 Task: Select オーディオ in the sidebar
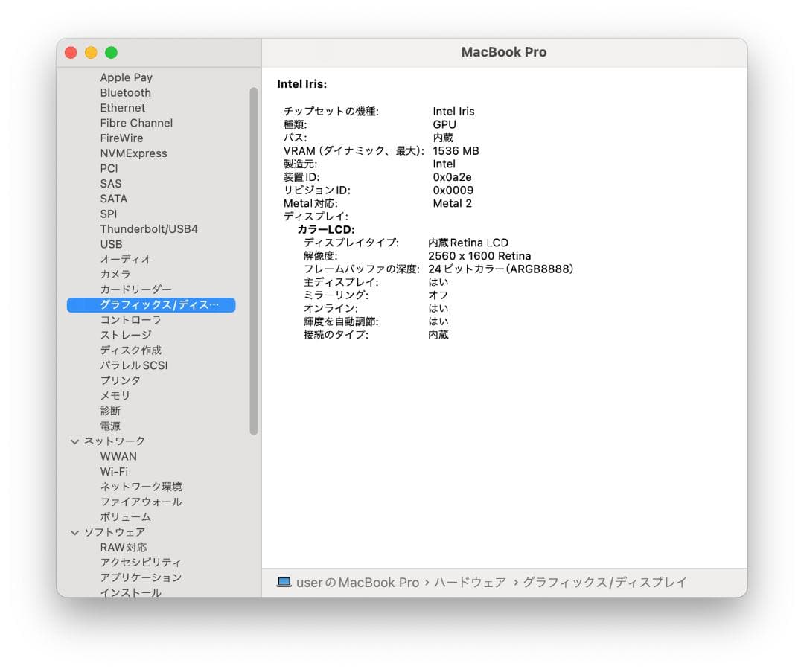[119, 259]
